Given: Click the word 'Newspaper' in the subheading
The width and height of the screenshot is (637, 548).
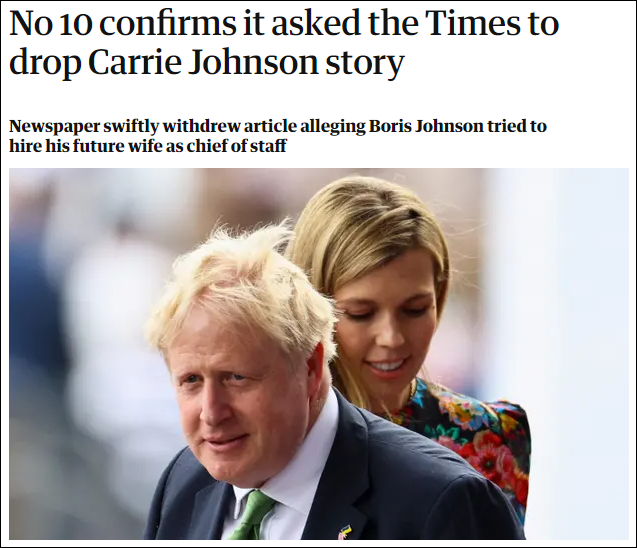Looking at the screenshot, I should (55, 127).
